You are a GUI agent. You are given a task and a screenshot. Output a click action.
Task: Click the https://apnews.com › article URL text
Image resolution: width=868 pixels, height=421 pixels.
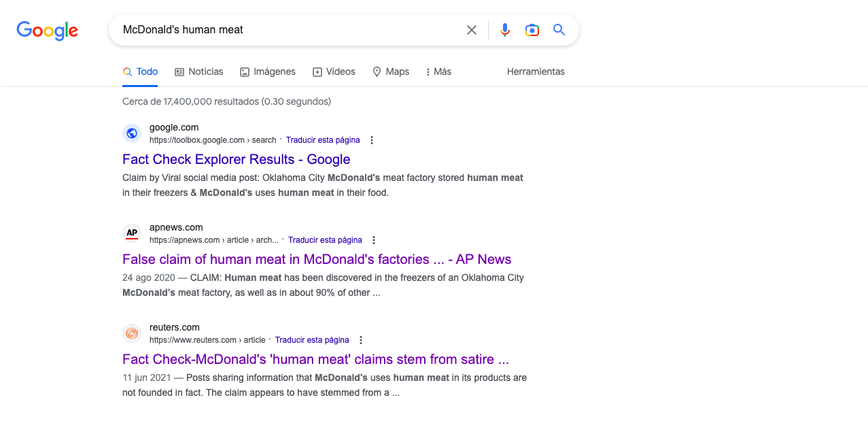[x=214, y=240]
